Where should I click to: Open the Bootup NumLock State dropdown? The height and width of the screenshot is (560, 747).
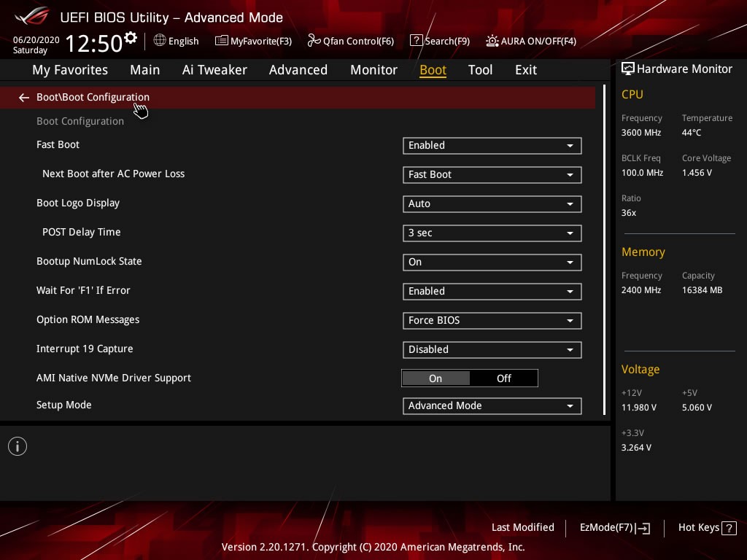(x=492, y=262)
